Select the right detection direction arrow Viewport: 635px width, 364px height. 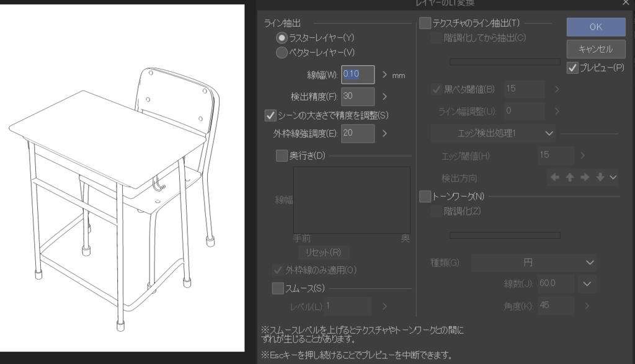click(x=584, y=177)
